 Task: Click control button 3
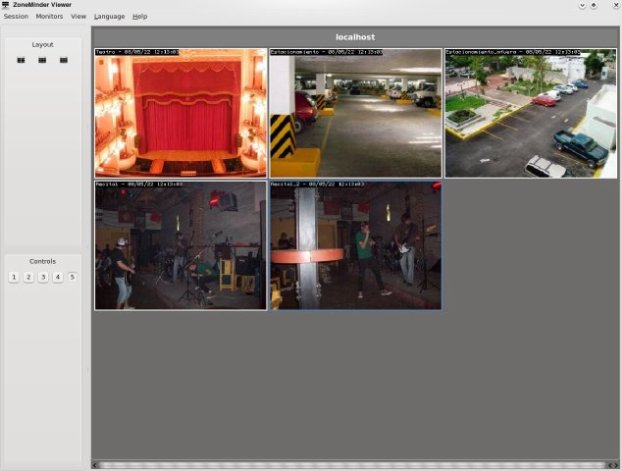pos(43,277)
